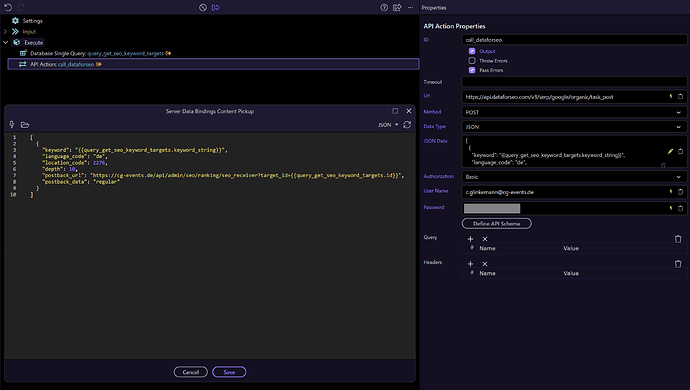The image size is (690, 390).
Task: Remove selected Headers row with X
Action: click(485, 264)
